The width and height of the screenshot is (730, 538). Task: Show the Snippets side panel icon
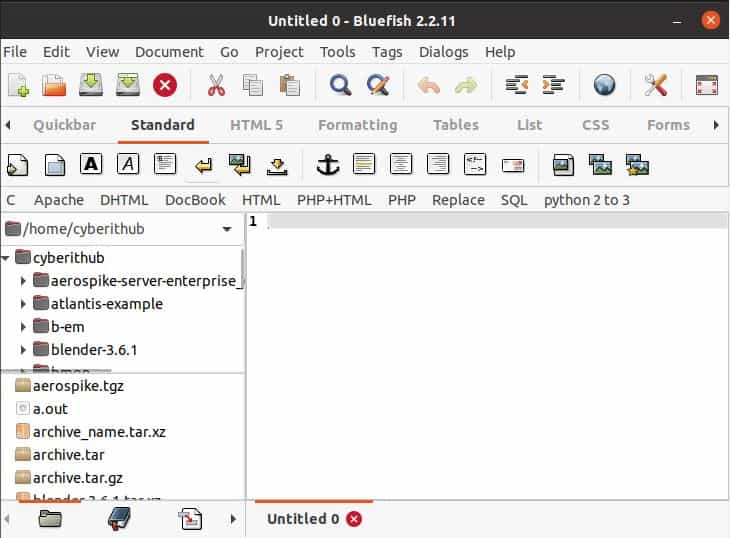click(190, 518)
